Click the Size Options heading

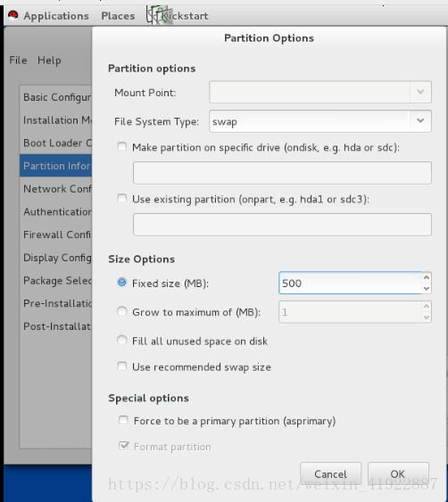[141, 259]
